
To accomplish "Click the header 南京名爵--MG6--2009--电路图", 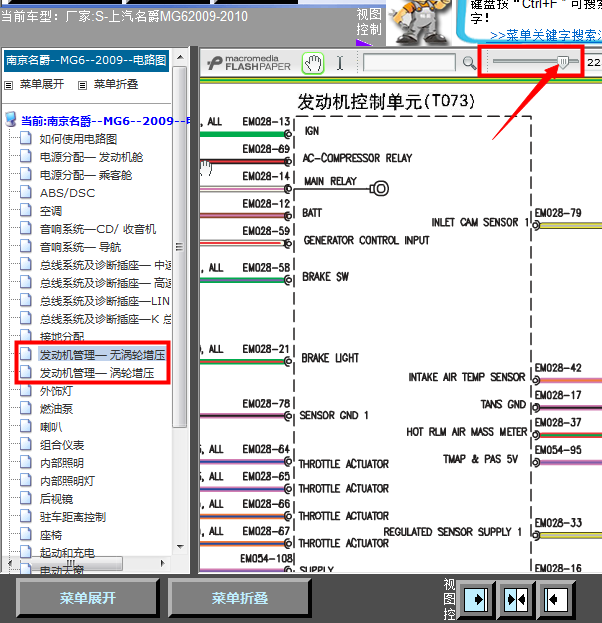I will 86,60.
